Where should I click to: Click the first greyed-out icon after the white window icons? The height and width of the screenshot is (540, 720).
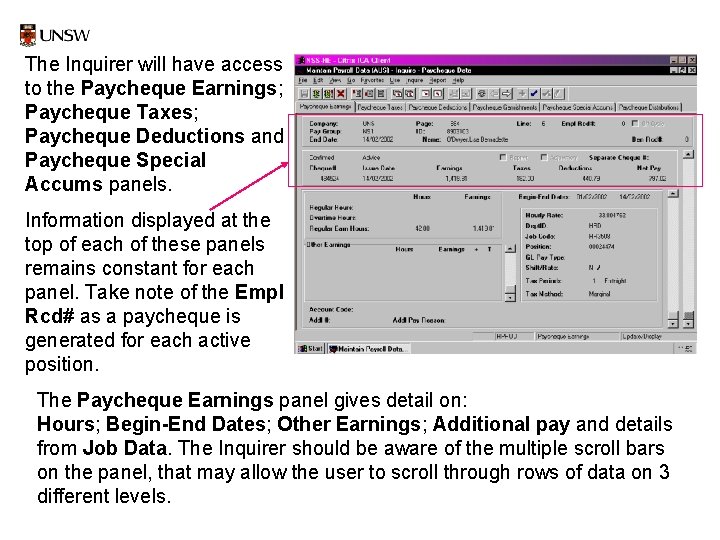454,94
